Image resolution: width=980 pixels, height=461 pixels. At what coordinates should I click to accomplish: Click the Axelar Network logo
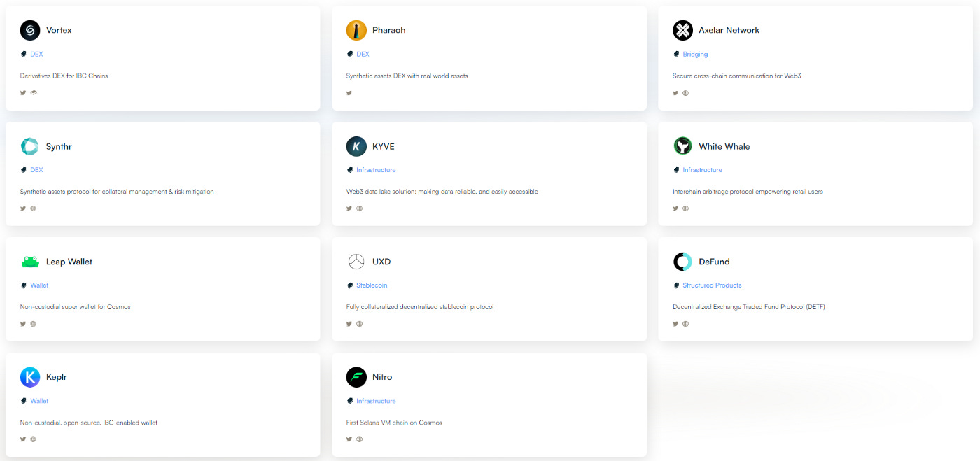682,29
